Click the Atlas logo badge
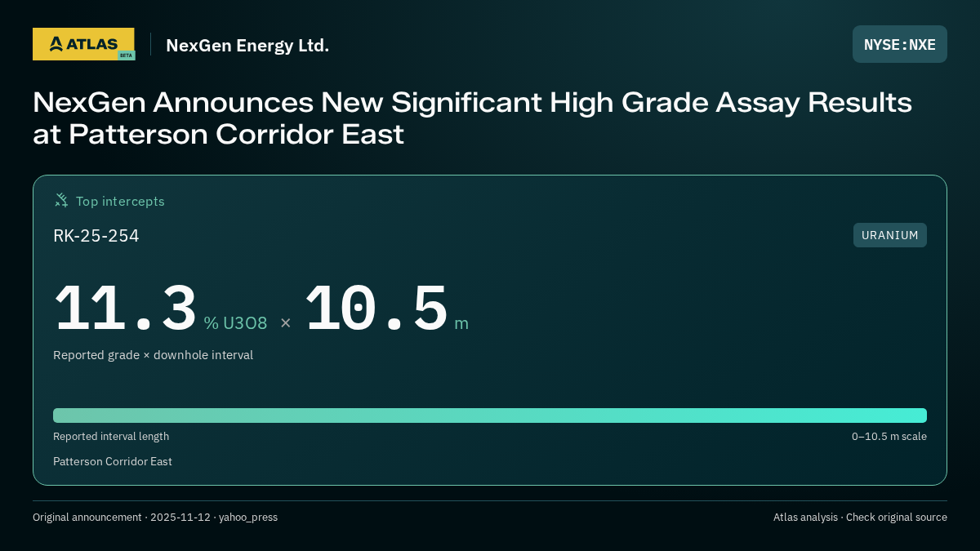The image size is (980, 551). [x=83, y=44]
